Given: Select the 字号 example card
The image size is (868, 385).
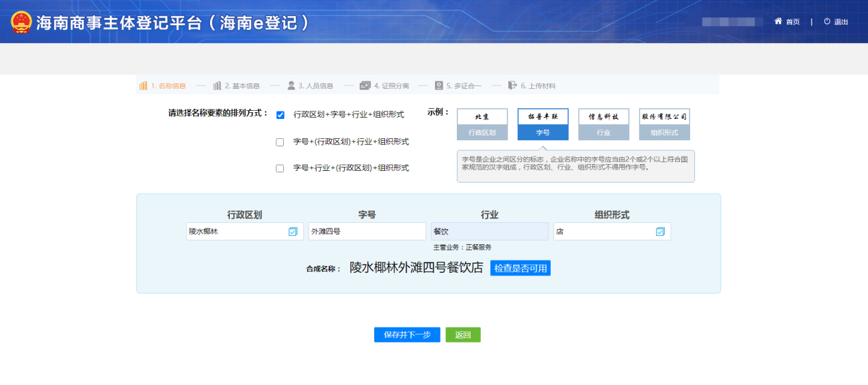Looking at the screenshot, I should (x=543, y=124).
